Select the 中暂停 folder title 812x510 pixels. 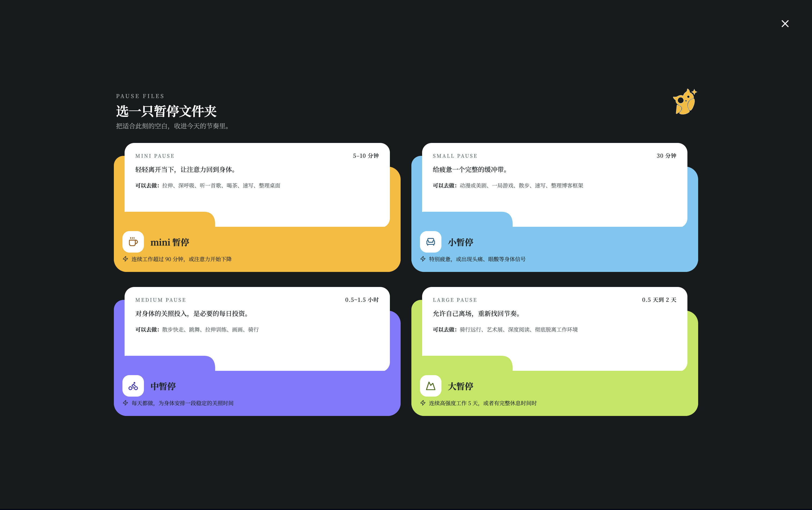(x=163, y=386)
